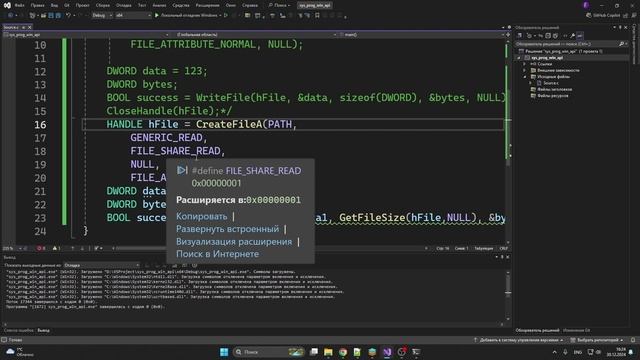Open the sys_prog_win_api project scope dropdown
Viewport: 640px width, 360px height.
[x=86, y=35]
